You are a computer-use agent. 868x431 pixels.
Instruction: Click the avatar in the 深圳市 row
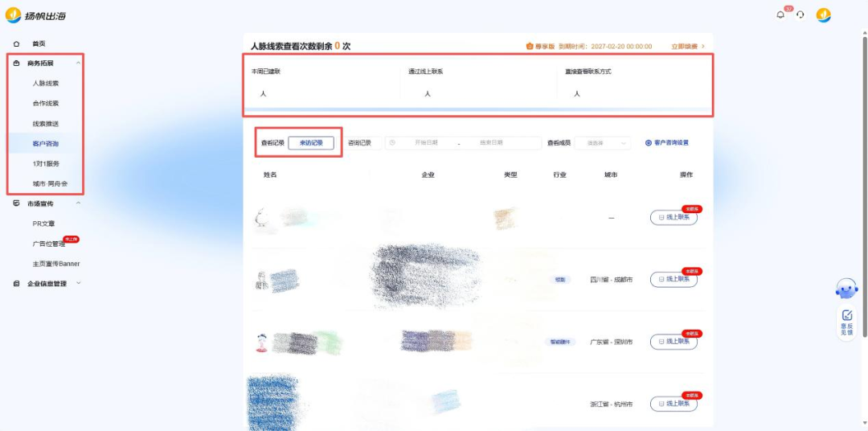click(x=260, y=343)
